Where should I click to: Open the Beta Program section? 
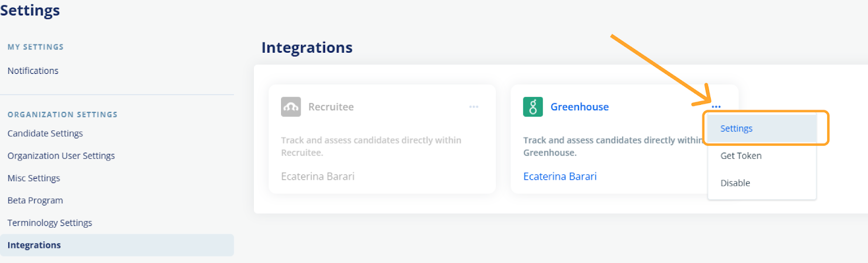(35, 200)
